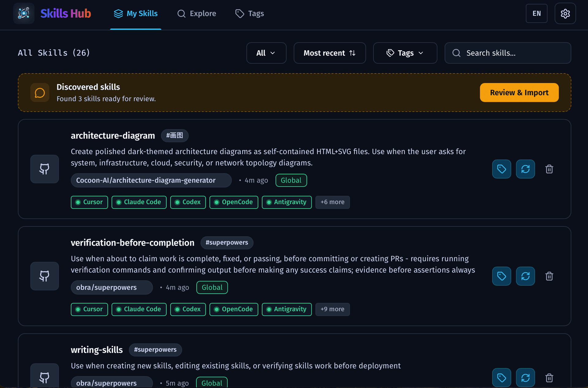Toggle OpenCode on architecture-diagram

point(234,202)
